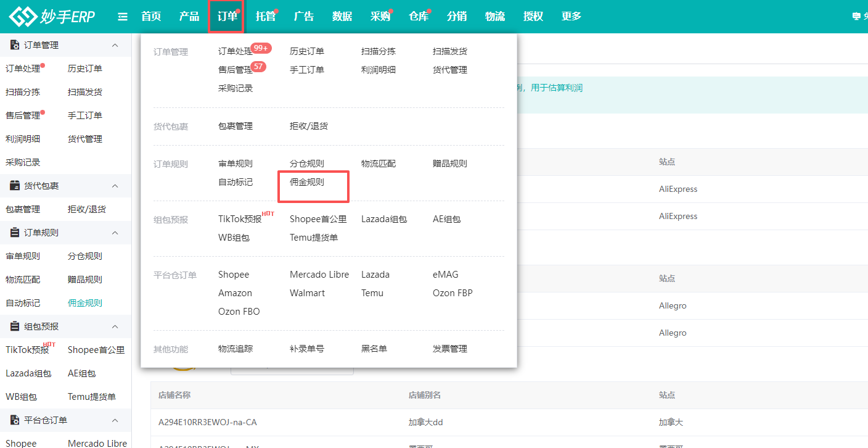Collapse the 订单规则 sidebar section
868x448 pixels.
(115, 233)
